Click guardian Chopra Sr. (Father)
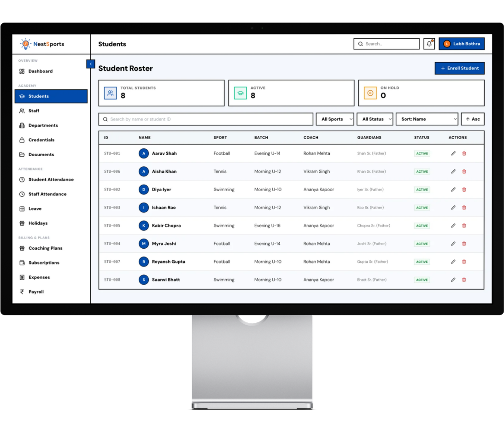 374,226
